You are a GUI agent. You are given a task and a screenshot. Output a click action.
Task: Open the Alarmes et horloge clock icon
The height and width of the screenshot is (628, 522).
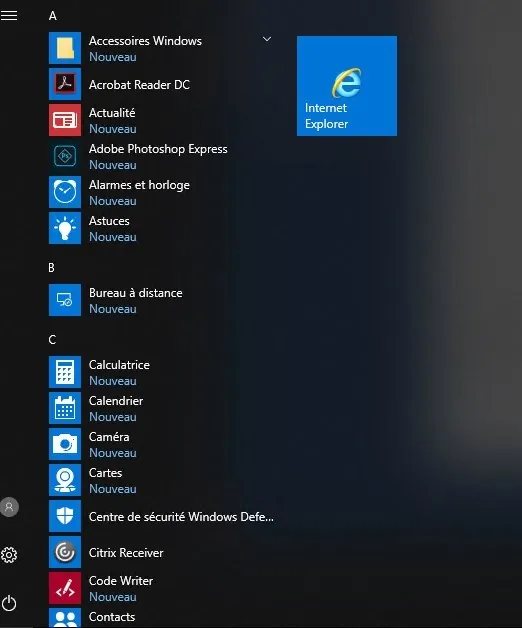point(65,192)
